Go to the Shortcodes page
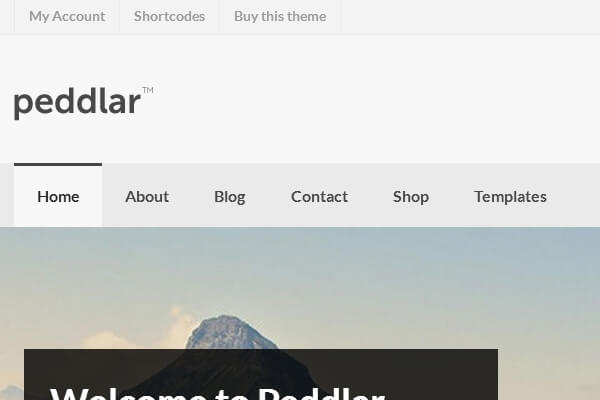600x400 pixels. pyautogui.click(x=170, y=16)
